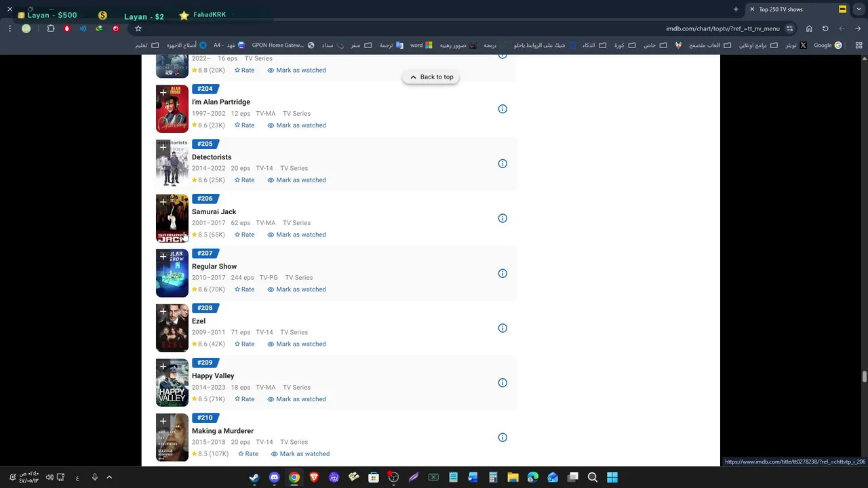The height and width of the screenshot is (488, 868).
Task: Open the Regular Show title link
Action: (x=214, y=266)
